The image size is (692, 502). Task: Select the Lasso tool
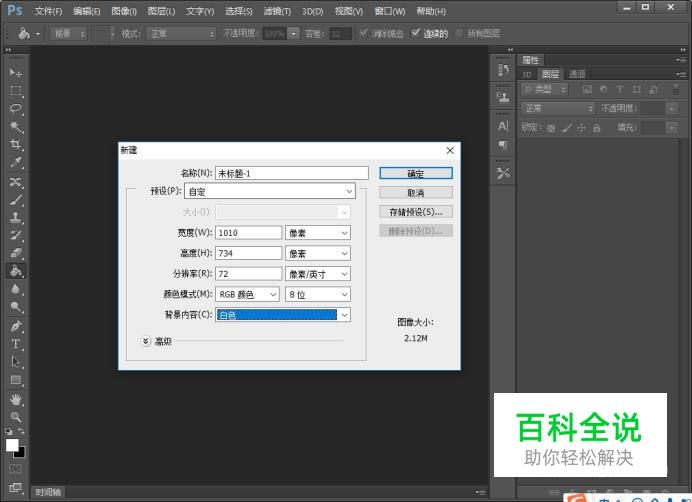(x=16, y=108)
